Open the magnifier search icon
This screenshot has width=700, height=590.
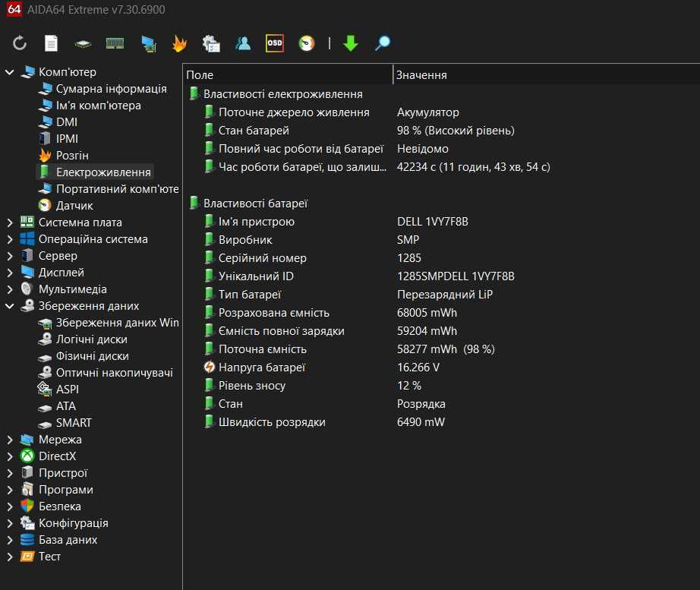point(382,43)
